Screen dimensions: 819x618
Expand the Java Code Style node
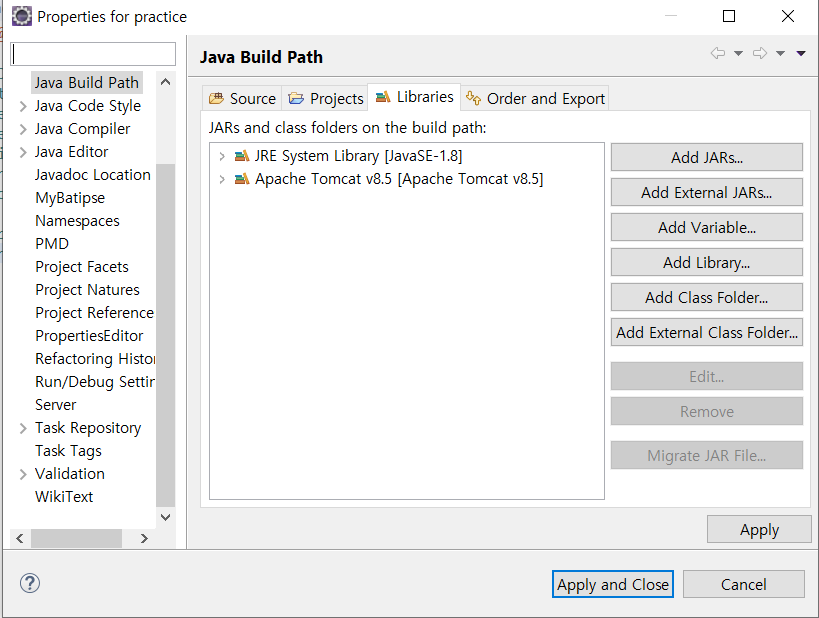click(x=23, y=106)
